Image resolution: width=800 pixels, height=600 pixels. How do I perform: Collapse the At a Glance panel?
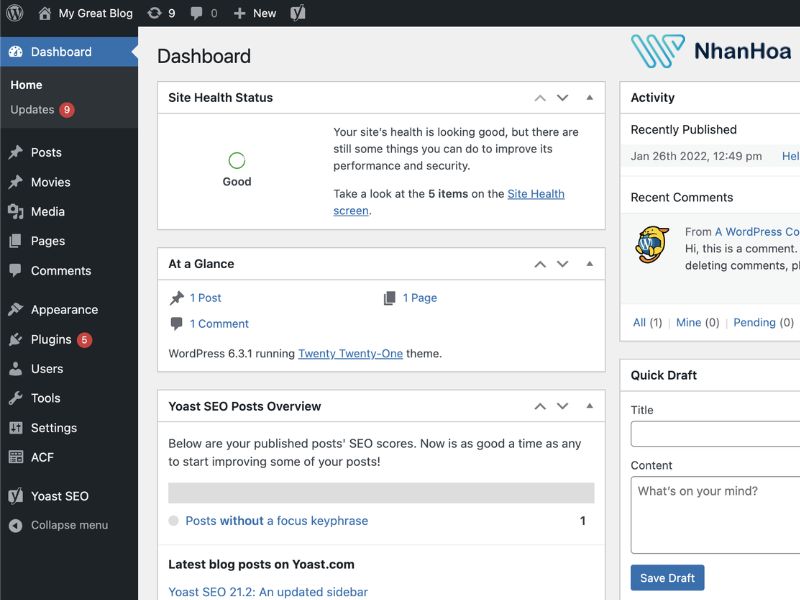pyautogui.click(x=590, y=264)
